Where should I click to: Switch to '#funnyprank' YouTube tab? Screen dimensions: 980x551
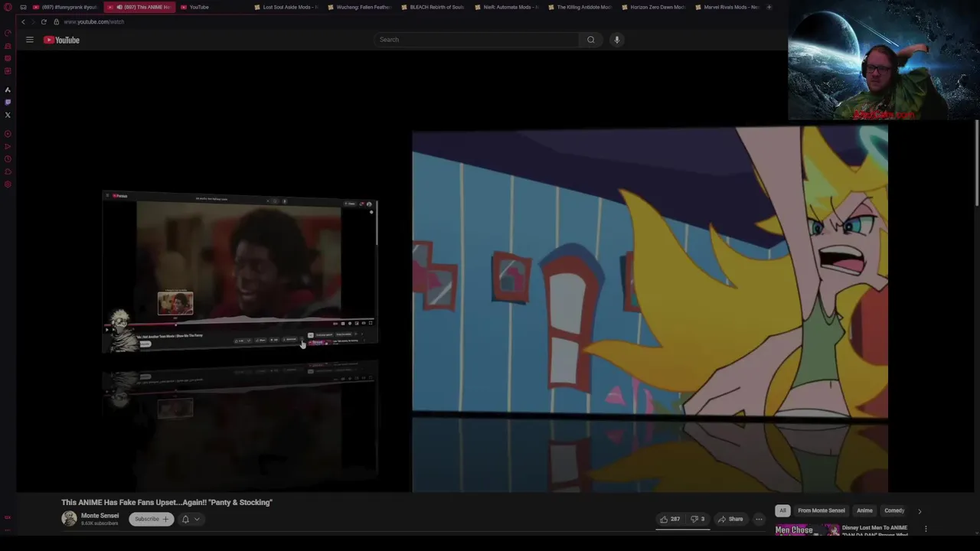pos(65,7)
